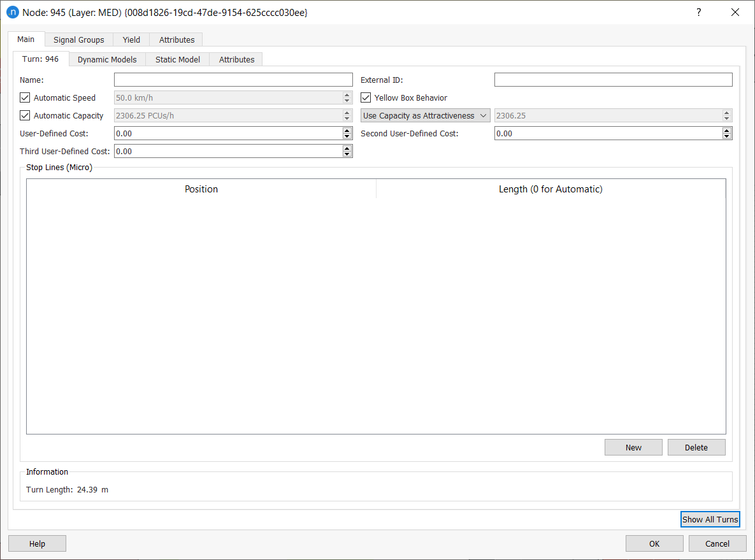The height and width of the screenshot is (560, 755).
Task: Click the New stop line button
Action: pos(633,447)
